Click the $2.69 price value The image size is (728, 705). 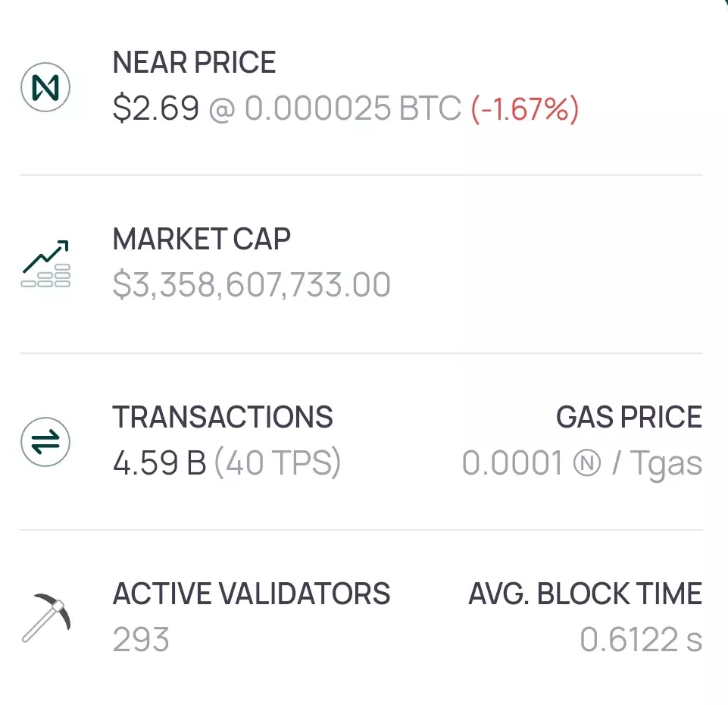(156, 108)
